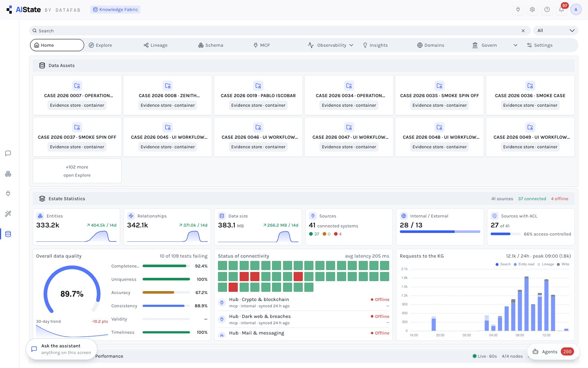The height and width of the screenshot is (368, 588).
Task: Click the plug icon in the left sidebar
Action: click(8, 194)
